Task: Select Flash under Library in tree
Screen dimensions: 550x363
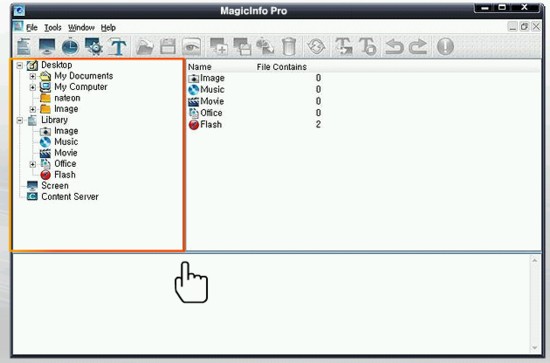Action: coord(65,175)
